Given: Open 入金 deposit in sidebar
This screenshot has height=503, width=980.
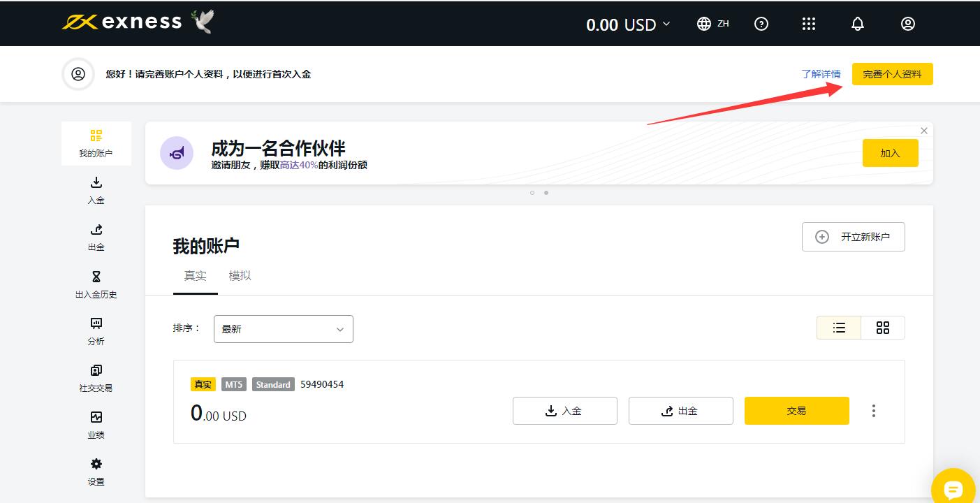Looking at the screenshot, I should tap(96, 190).
